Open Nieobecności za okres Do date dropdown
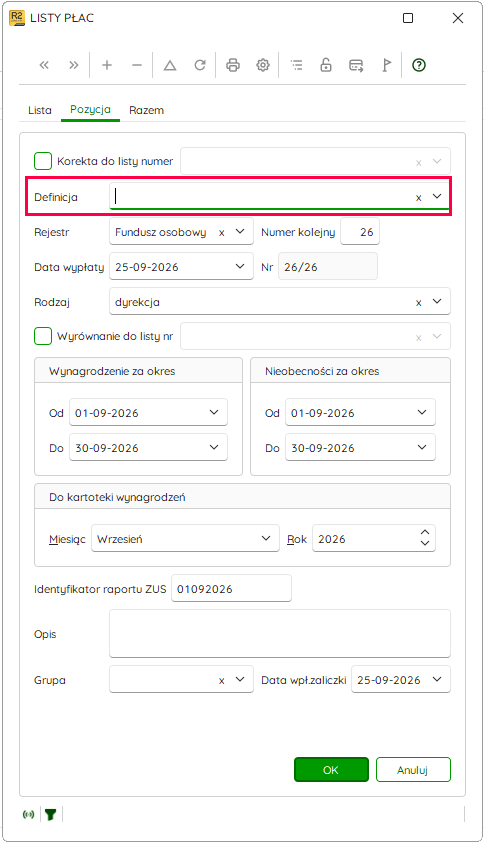The image size is (484, 845). (x=422, y=447)
